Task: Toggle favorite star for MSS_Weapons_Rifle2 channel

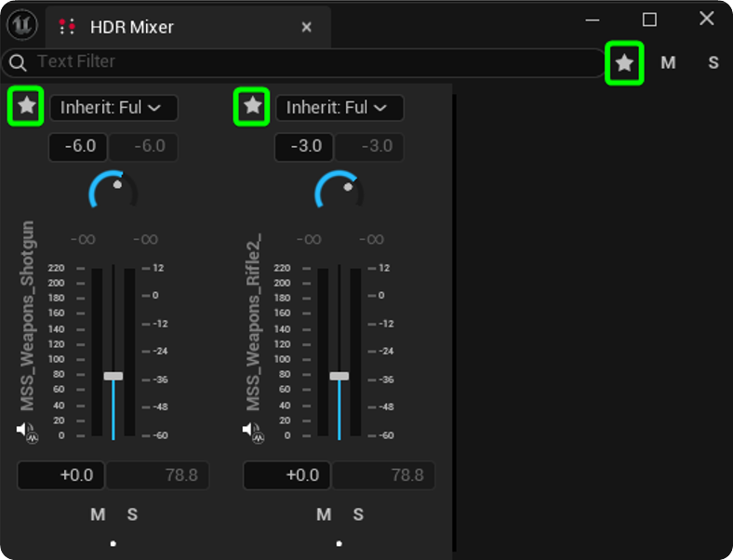Action: (252, 106)
